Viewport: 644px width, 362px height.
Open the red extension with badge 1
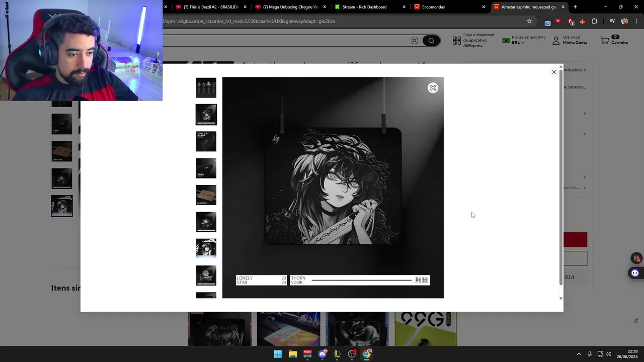coord(571,21)
